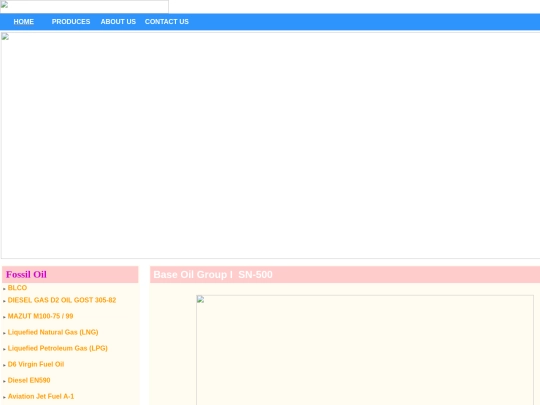Click the broken product image in content area
The image size is (540, 405).
[365, 350]
